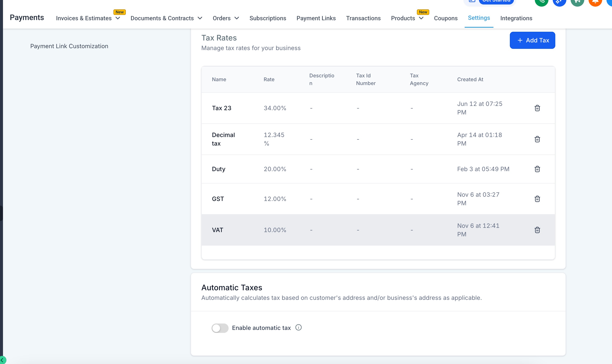Viewport: 612px width, 364px height.
Task: Switch to the Transactions tab
Action: (363, 18)
